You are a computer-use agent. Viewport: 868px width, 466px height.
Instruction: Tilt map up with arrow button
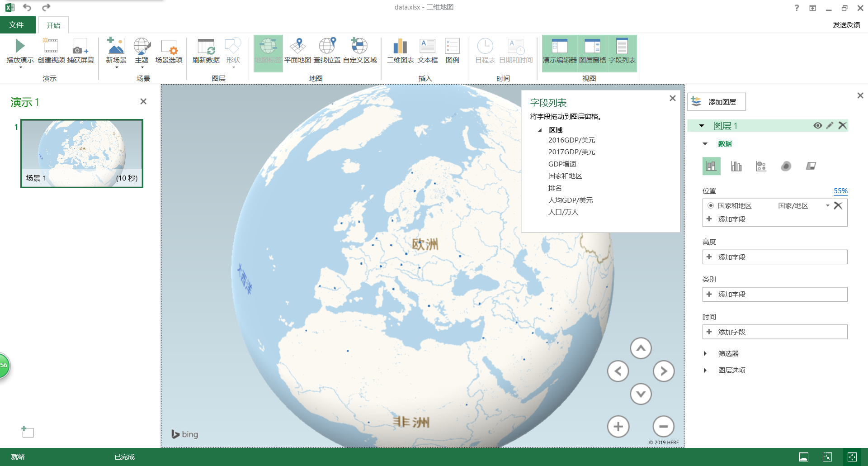click(x=641, y=348)
